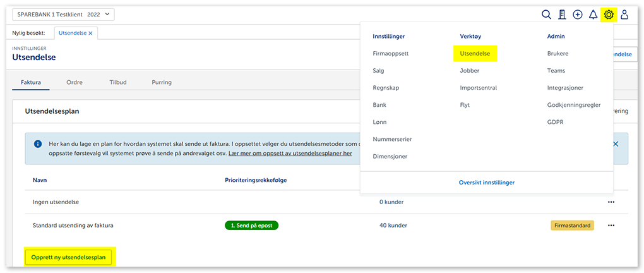The width and height of the screenshot is (644, 273).
Task: Click the 40 kunder link
Action: (393, 225)
